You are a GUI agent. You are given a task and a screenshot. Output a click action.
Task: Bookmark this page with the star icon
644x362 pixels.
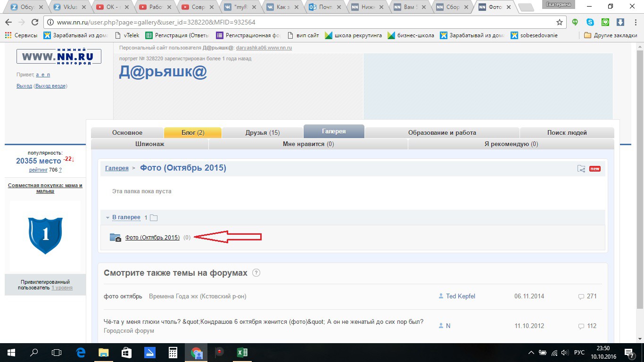tap(560, 22)
